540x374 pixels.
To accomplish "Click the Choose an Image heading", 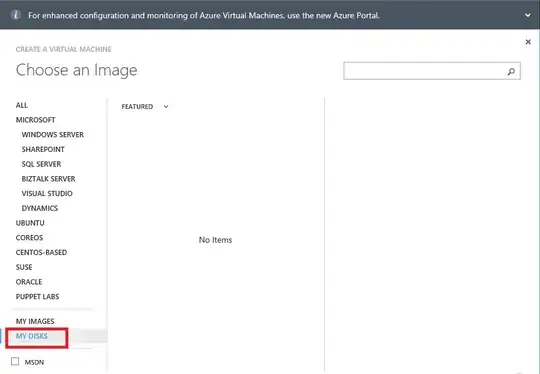I will pos(76,70).
